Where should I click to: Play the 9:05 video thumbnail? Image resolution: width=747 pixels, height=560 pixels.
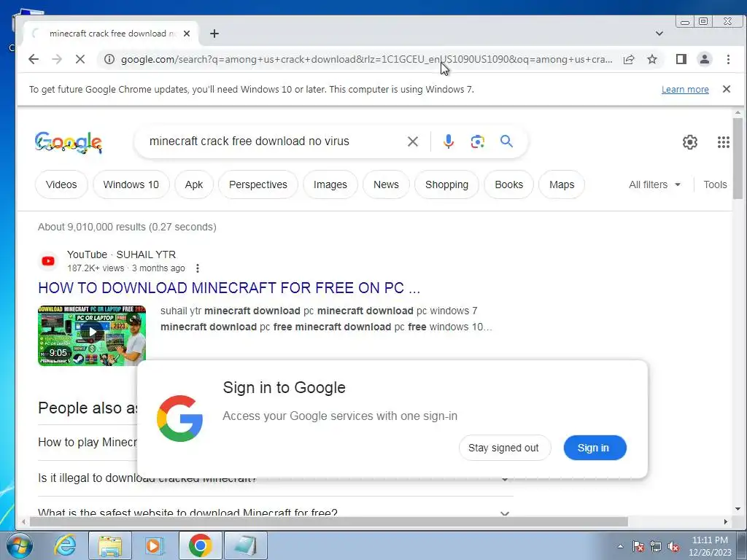(x=92, y=335)
